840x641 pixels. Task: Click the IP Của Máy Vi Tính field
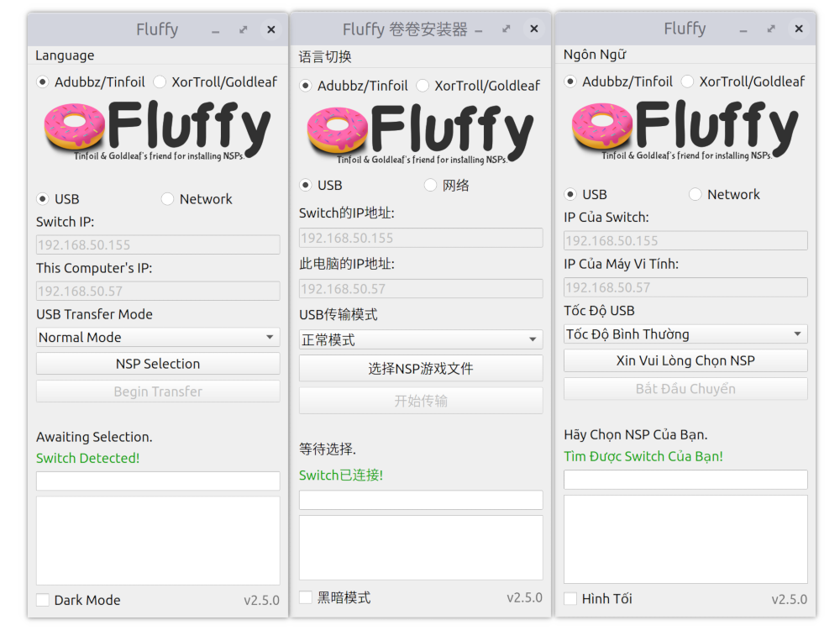(685, 287)
